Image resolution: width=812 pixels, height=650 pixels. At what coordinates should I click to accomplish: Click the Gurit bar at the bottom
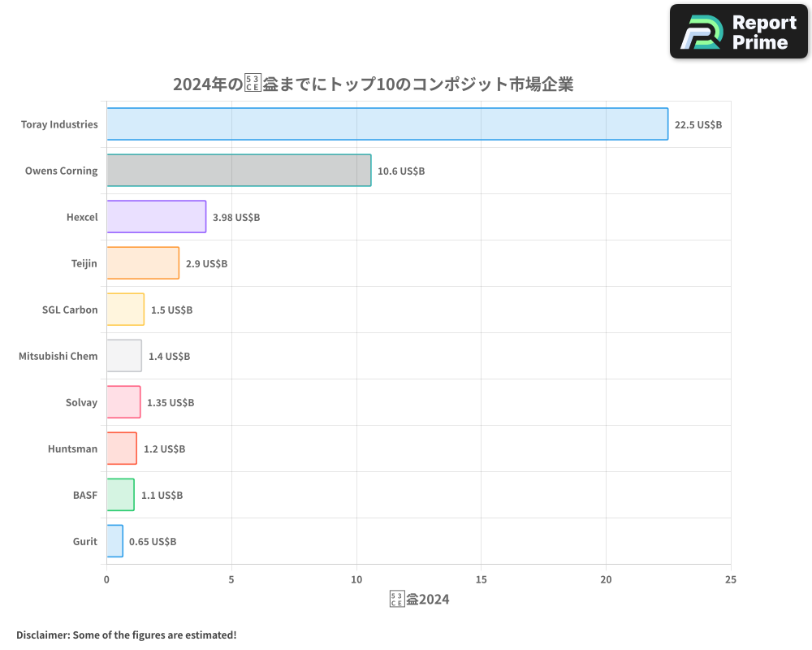click(x=114, y=541)
